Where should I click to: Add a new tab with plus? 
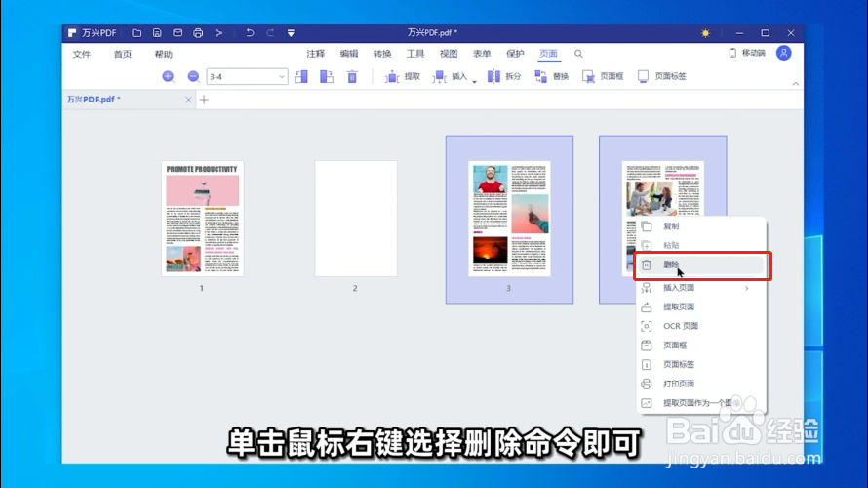204,100
